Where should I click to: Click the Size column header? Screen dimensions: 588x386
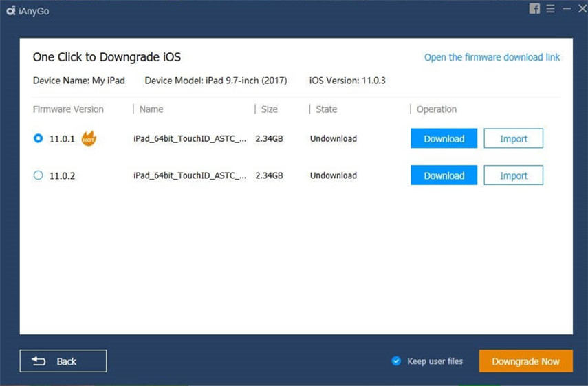coord(270,109)
